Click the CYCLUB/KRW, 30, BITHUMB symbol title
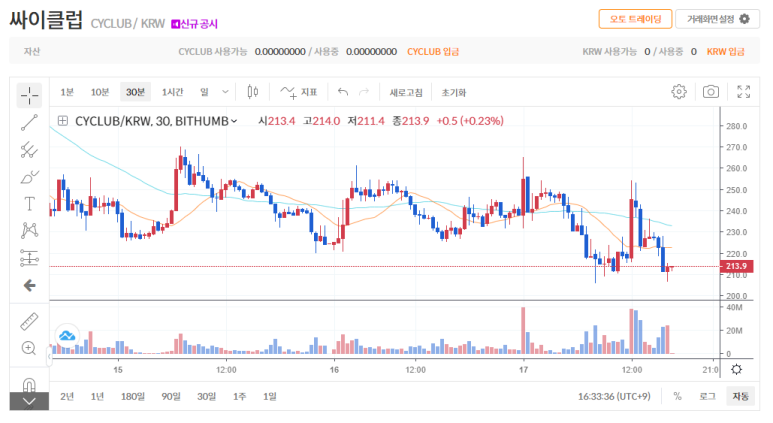This screenshot has width=773, height=423. click(x=152, y=121)
